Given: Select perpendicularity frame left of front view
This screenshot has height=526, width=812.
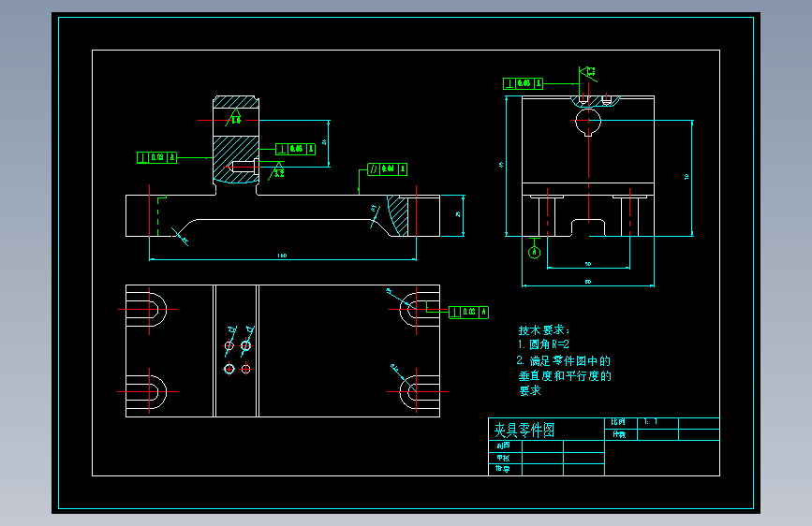Looking at the screenshot, I should click(x=156, y=157).
